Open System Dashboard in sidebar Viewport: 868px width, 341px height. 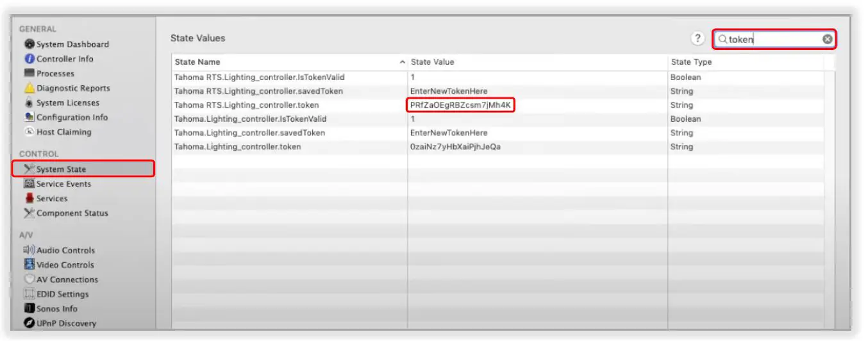[x=72, y=44]
